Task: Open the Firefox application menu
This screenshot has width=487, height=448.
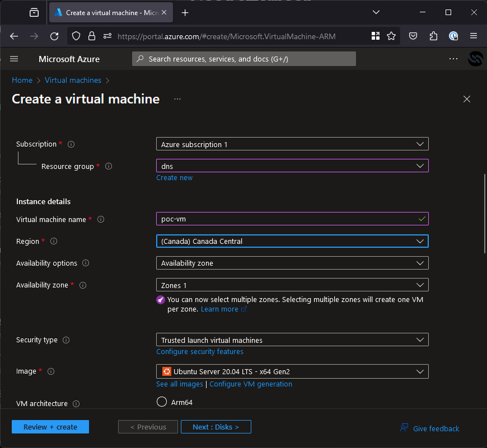Action: point(474,36)
